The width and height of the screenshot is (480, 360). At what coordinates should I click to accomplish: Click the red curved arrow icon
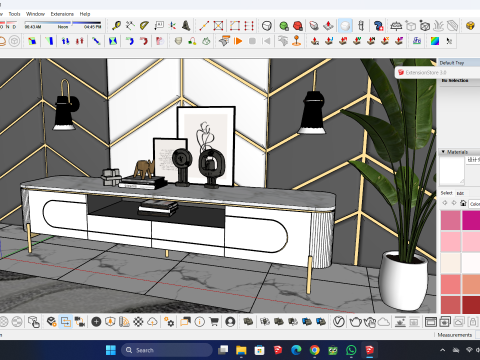tap(144, 41)
